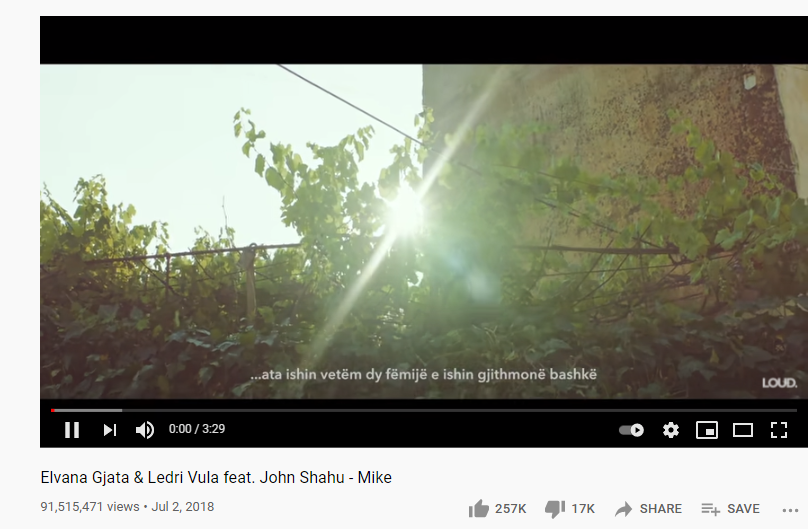Click the video progress bar
The height and width of the screenshot is (529, 808).
tap(424, 411)
